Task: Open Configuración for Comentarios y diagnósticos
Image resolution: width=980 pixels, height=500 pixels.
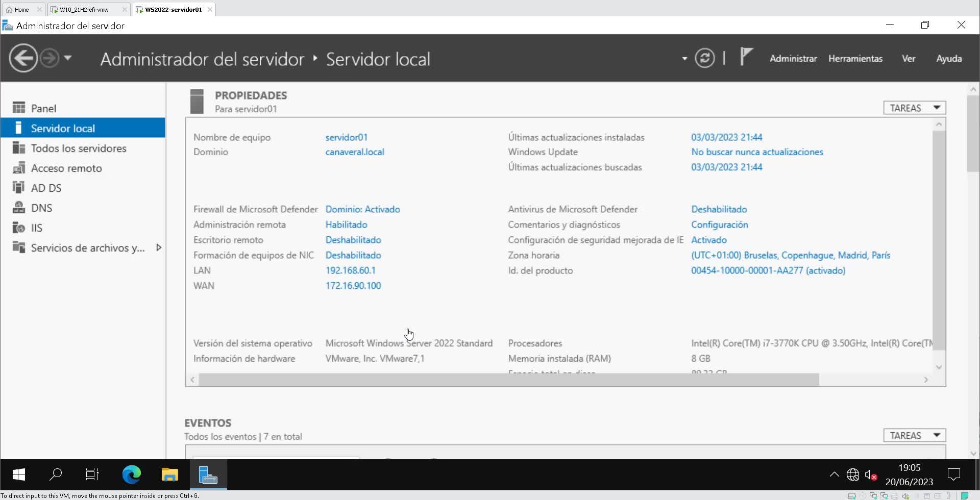Action: pos(720,224)
